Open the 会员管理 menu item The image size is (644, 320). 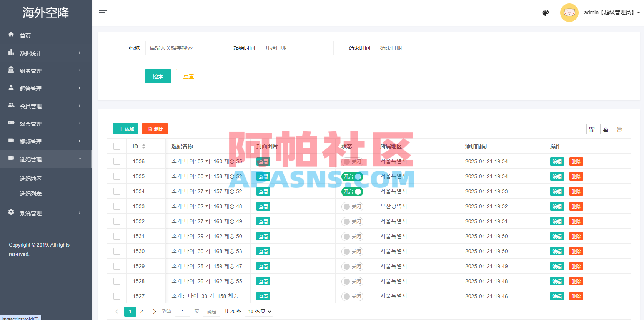(46, 106)
